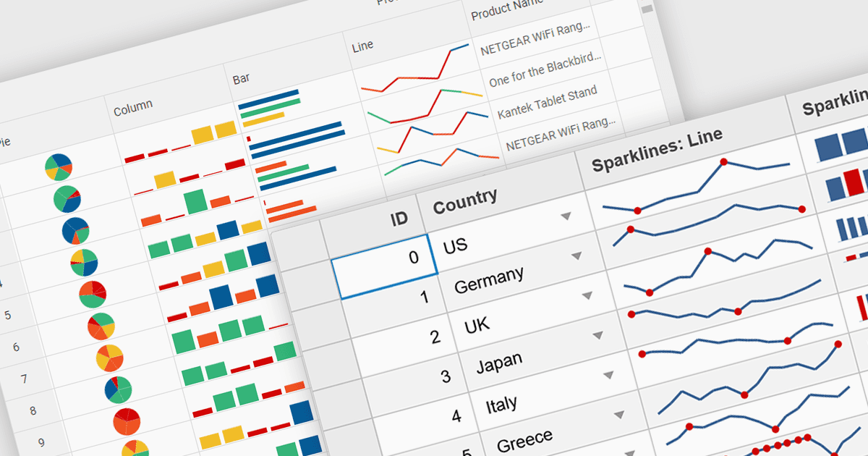Open the dropdown arrow beside Greece
This screenshot has width=868, height=456.
619,415
